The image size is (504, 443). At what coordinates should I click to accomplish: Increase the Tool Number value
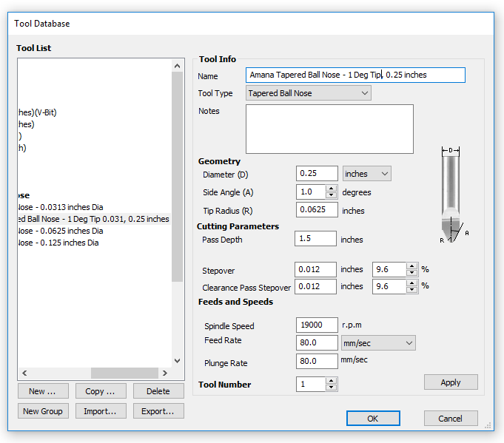(331, 381)
